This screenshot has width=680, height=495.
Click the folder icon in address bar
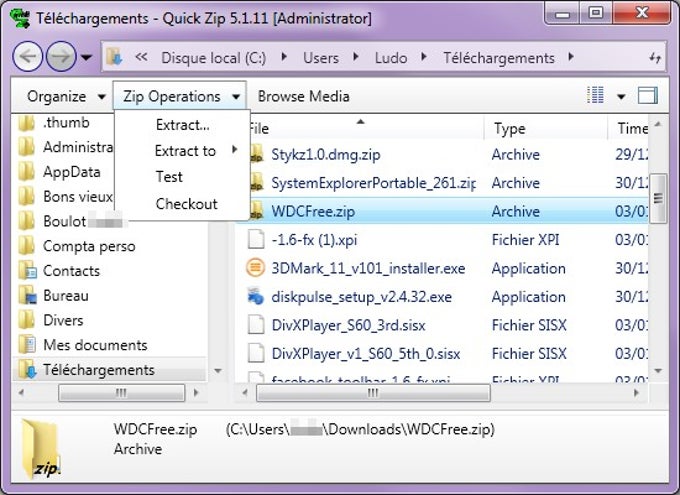pyautogui.click(x=114, y=57)
